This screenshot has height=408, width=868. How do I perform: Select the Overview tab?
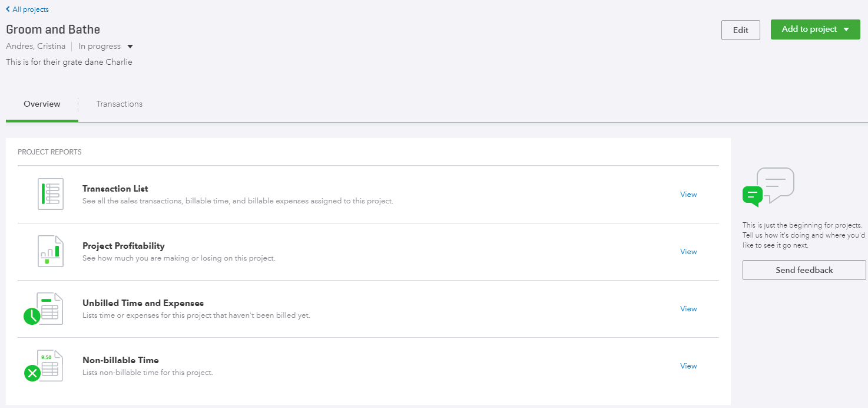42,104
